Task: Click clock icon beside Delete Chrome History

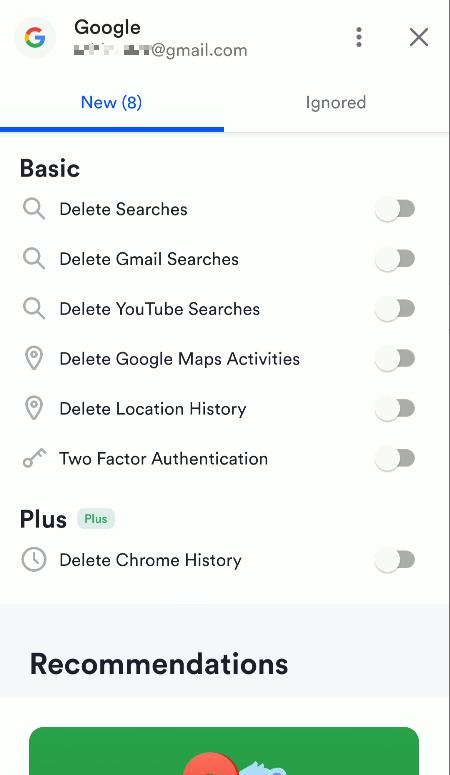Action: (x=34, y=560)
